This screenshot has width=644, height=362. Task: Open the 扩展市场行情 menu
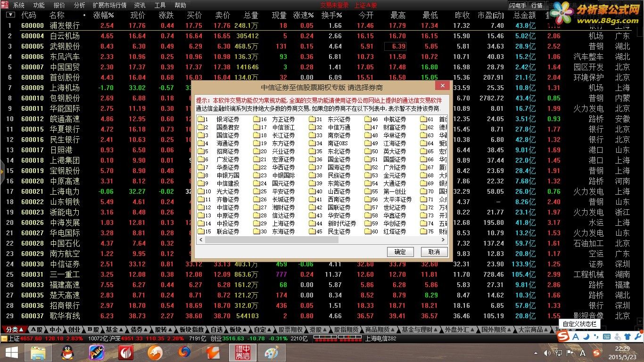110,5
